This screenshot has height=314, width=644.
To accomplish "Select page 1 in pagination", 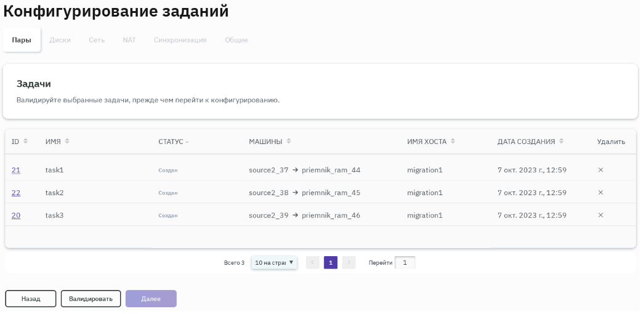I will (x=331, y=263).
